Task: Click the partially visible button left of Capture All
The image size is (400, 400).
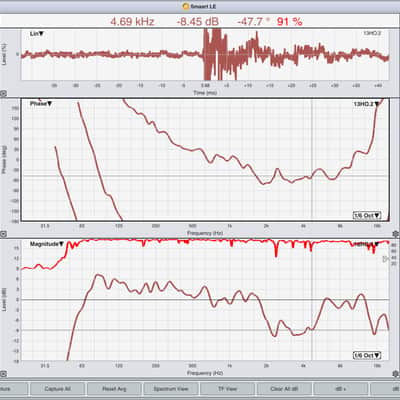Action: pos(14,389)
